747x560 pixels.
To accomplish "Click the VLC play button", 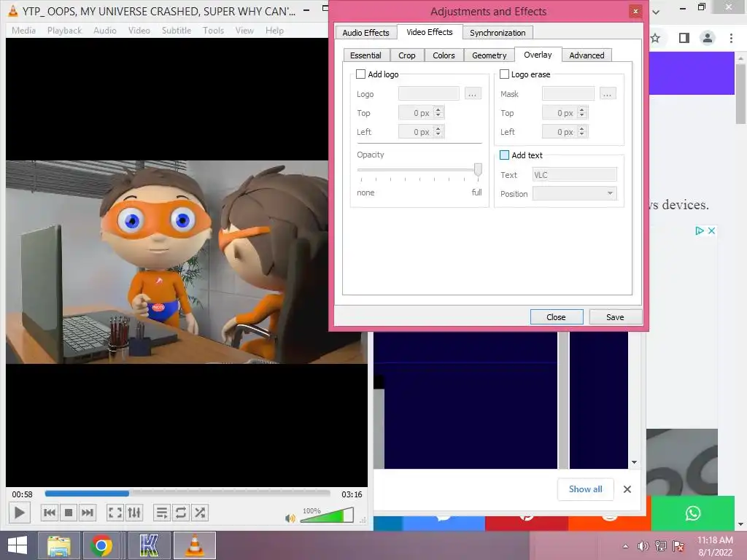I will click(20, 513).
